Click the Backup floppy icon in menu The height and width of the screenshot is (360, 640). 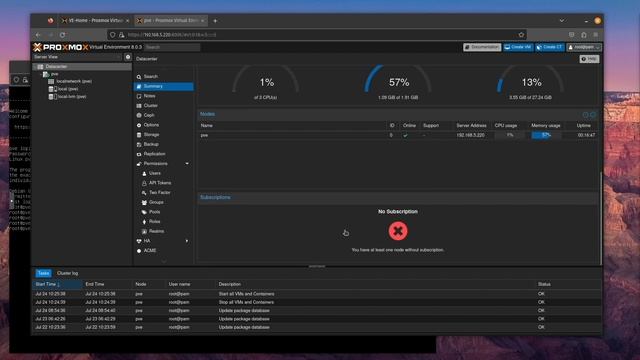click(139, 144)
